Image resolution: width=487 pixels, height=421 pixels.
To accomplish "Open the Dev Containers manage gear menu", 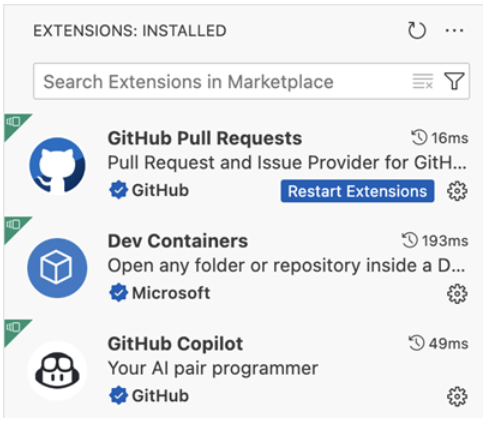I will (x=457, y=294).
